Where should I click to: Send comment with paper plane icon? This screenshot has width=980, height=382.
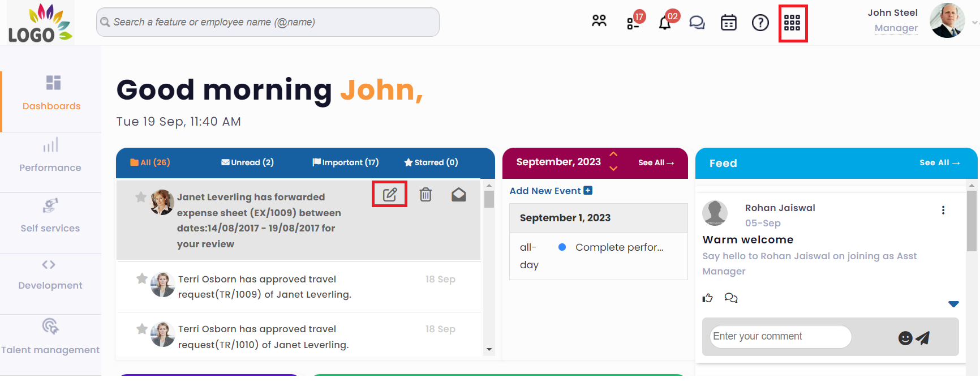(x=923, y=338)
